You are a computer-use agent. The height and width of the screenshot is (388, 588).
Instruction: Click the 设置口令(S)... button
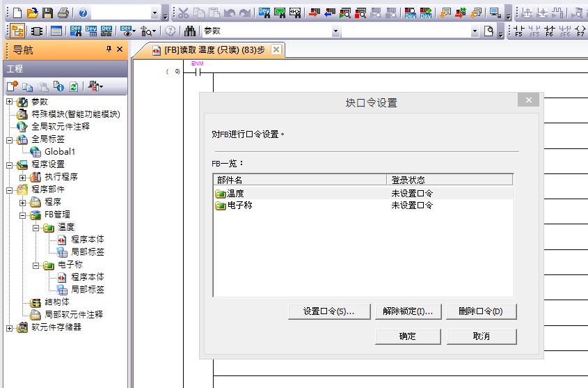point(328,311)
